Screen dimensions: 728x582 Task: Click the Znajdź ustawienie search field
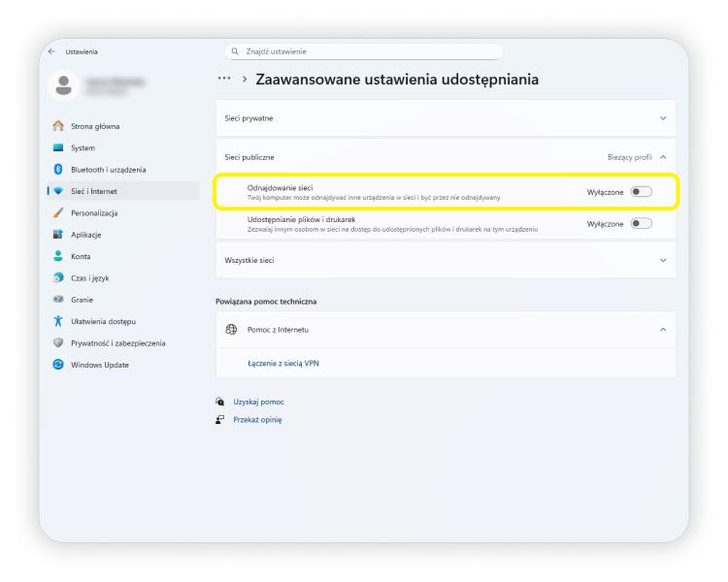pos(364,51)
